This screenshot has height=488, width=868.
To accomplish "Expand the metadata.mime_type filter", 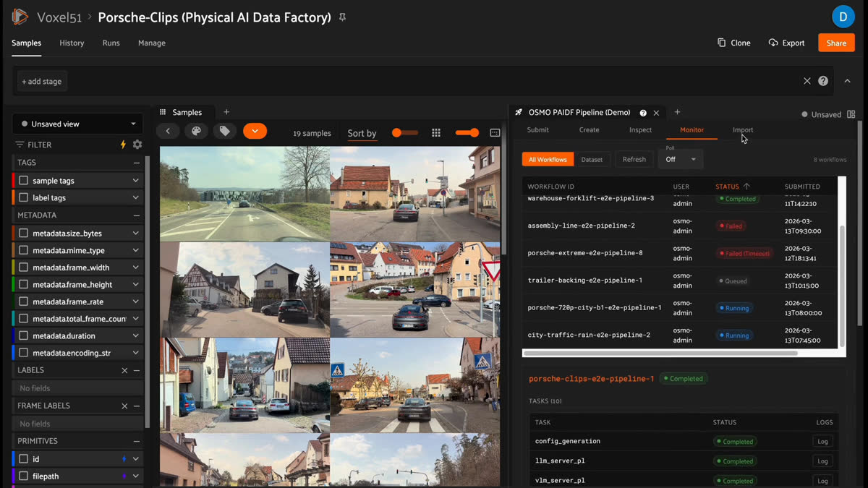I will pos(135,250).
